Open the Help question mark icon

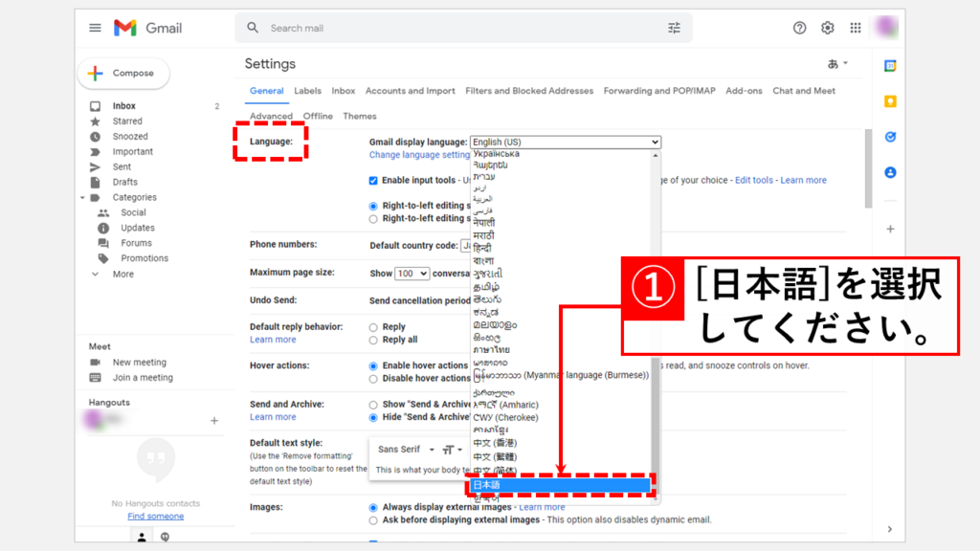tap(799, 28)
